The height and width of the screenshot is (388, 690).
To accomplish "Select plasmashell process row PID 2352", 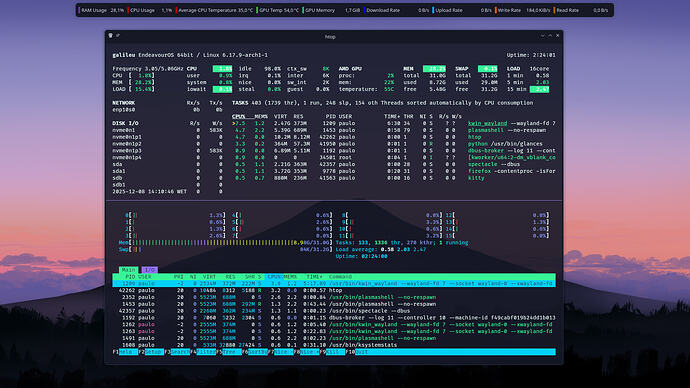I will [334, 297].
